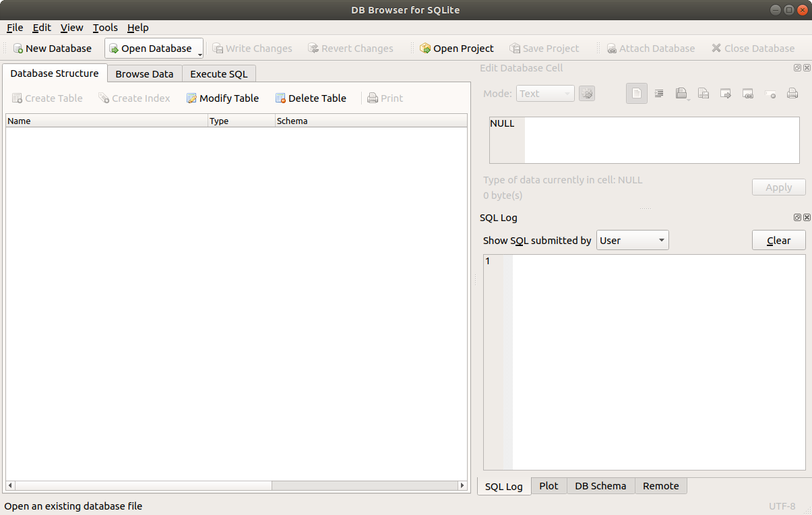Image resolution: width=812 pixels, height=515 pixels.
Task: Open the Show SQL submitted by dropdown
Action: tap(631, 239)
